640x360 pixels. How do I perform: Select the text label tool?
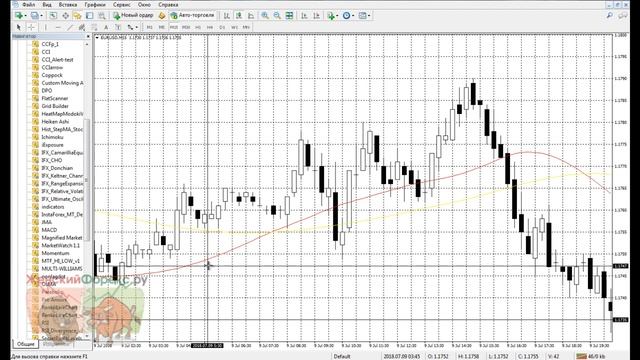118,27
